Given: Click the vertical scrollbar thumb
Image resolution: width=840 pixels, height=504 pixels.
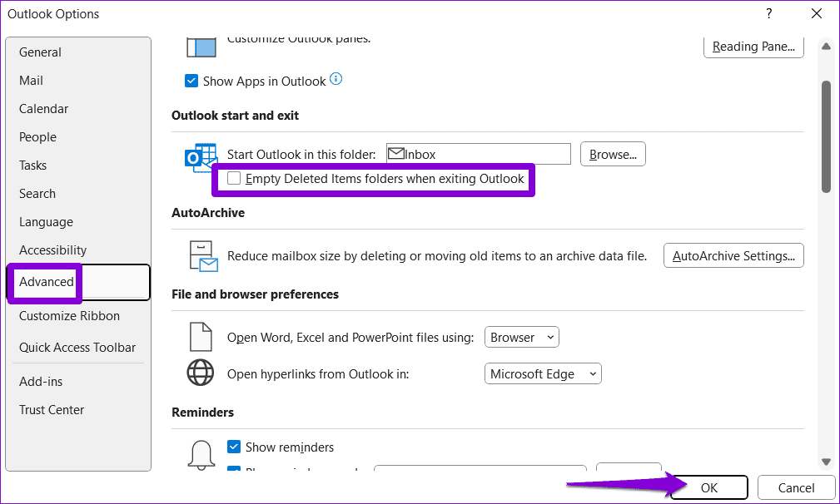Looking at the screenshot, I should coord(826,136).
